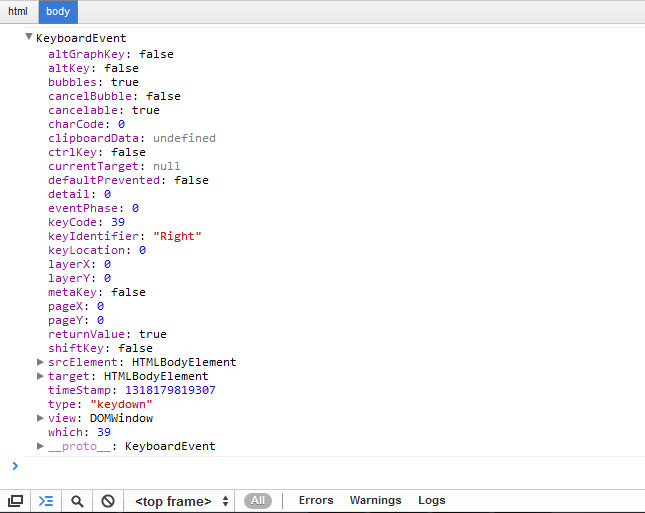This screenshot has width=645, height=513.
Task: Expand the target property
Action: [40, 376]
